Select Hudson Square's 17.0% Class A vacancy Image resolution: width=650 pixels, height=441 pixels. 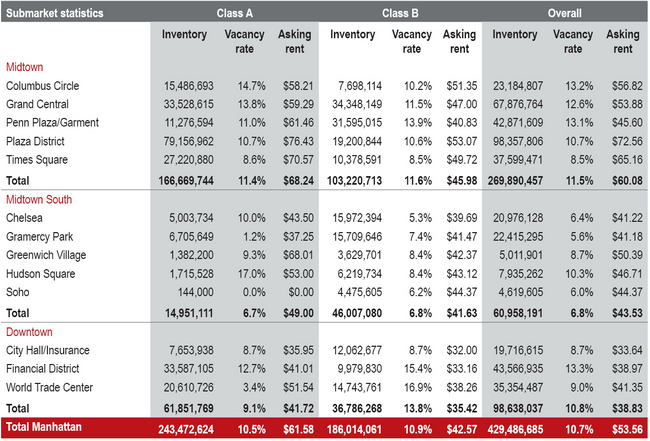pos(251,273)
